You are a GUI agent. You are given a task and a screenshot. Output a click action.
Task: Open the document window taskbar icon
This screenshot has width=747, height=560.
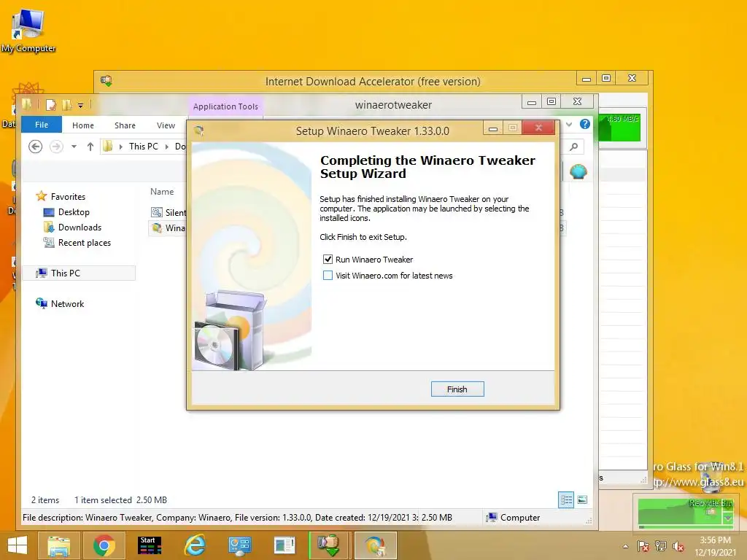[285, 545]
